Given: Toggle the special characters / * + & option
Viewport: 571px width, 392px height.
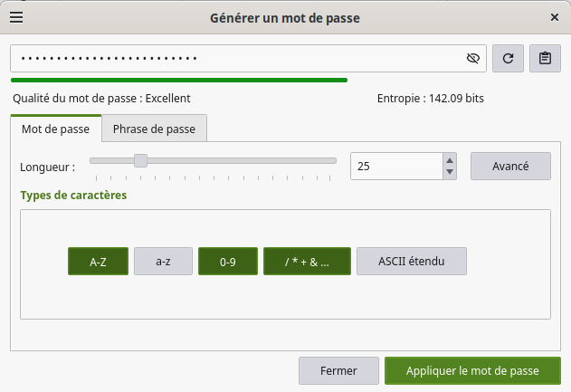Looking at the screenshot, I should tap(307, 262).
